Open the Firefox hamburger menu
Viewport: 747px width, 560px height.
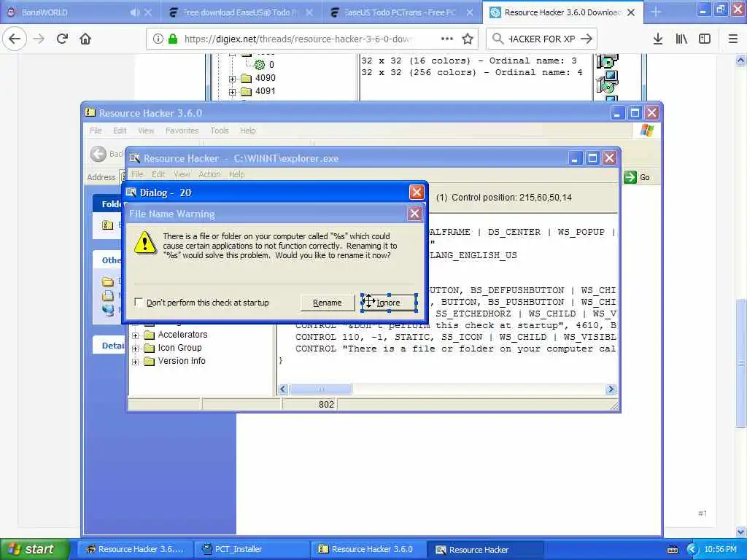click(733, 39)
